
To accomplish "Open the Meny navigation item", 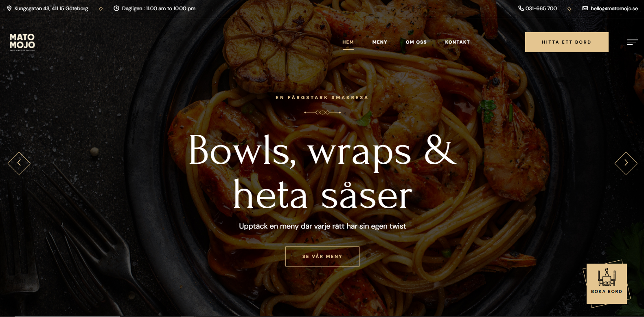I will [380, 42].
